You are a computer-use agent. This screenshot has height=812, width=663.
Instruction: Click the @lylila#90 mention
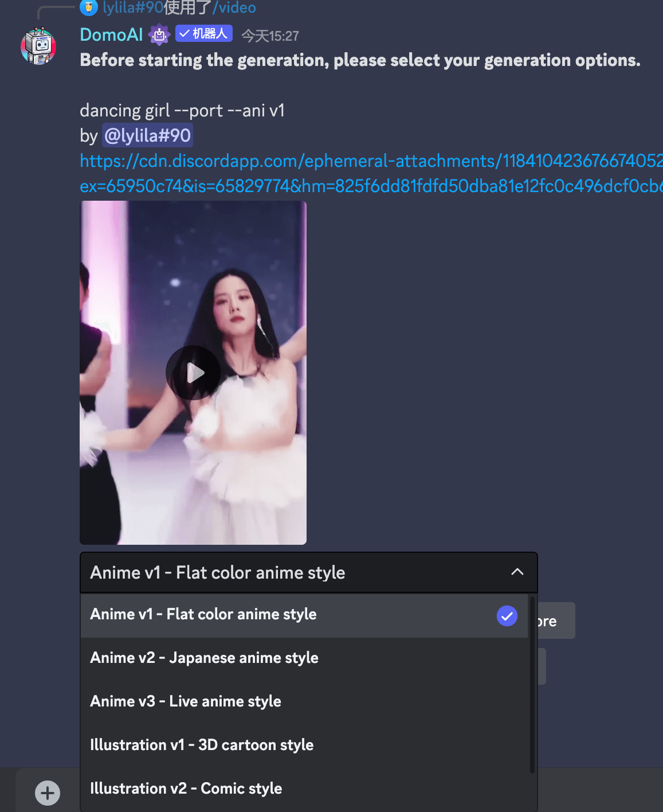pos(147,136)
